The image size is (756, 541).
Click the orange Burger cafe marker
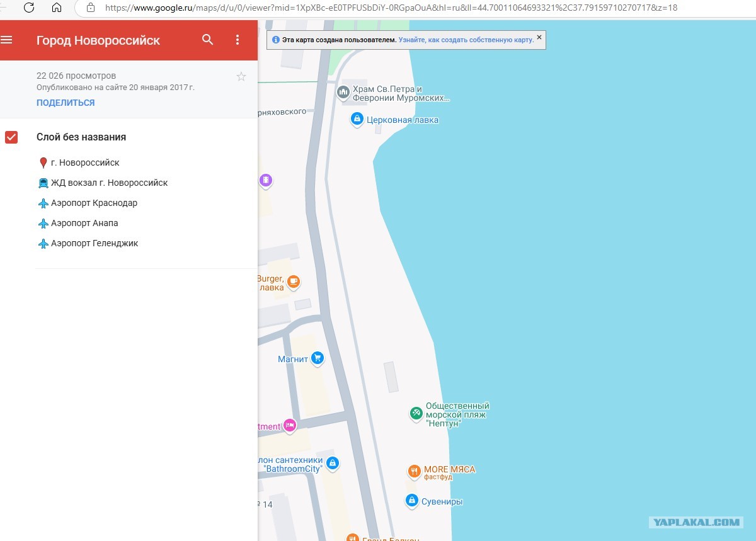point(294,282)
